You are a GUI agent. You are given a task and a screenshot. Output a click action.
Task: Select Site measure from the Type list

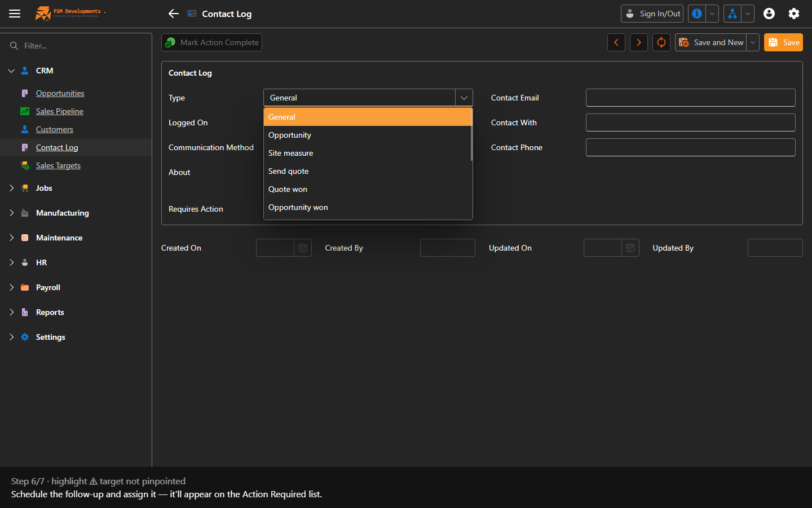tap(367, 153)
